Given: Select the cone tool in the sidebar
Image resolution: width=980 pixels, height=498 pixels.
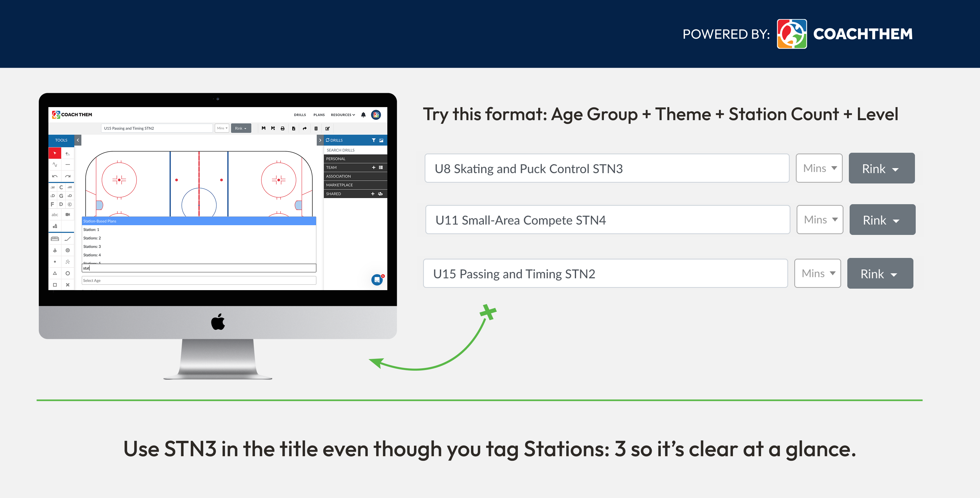Looking at the screenshot, I should pyautogui.click(x=55, y=251).
